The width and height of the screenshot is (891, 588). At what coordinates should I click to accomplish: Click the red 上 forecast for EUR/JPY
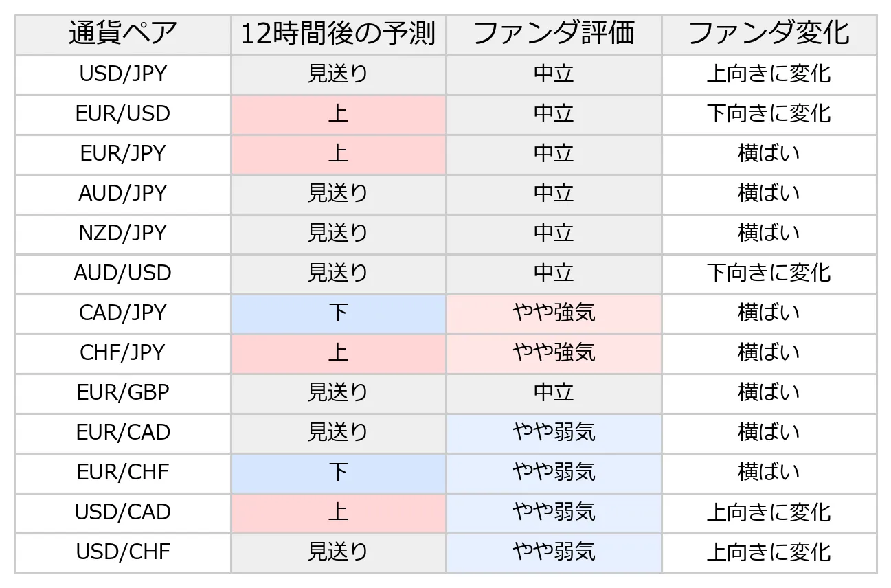pyautogui.click(x=338, y=153)
